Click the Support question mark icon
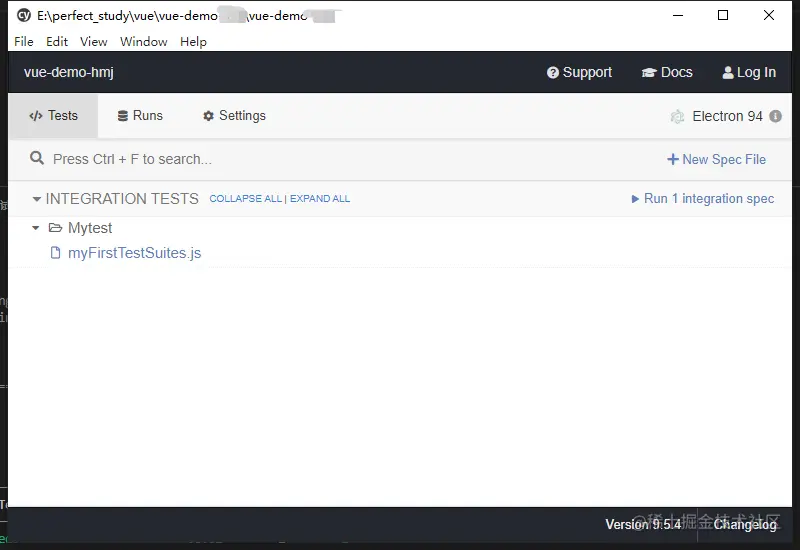Viewport: 800px width, 550px height. click(553, 72)
